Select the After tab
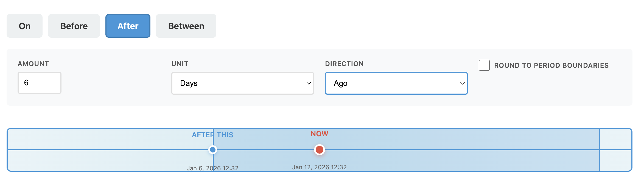Screen dimensions: 644x180 coord(127,26)
